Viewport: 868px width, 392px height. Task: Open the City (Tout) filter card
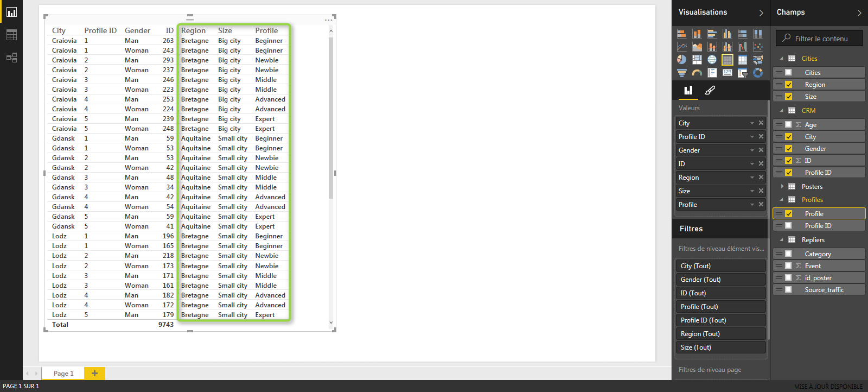(x=720, y=266)
